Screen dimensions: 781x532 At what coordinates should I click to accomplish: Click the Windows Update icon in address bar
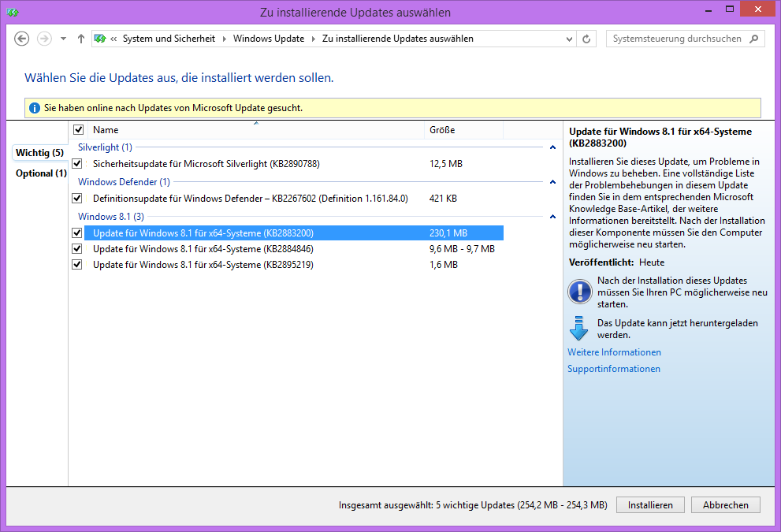(x=100, y=39)
